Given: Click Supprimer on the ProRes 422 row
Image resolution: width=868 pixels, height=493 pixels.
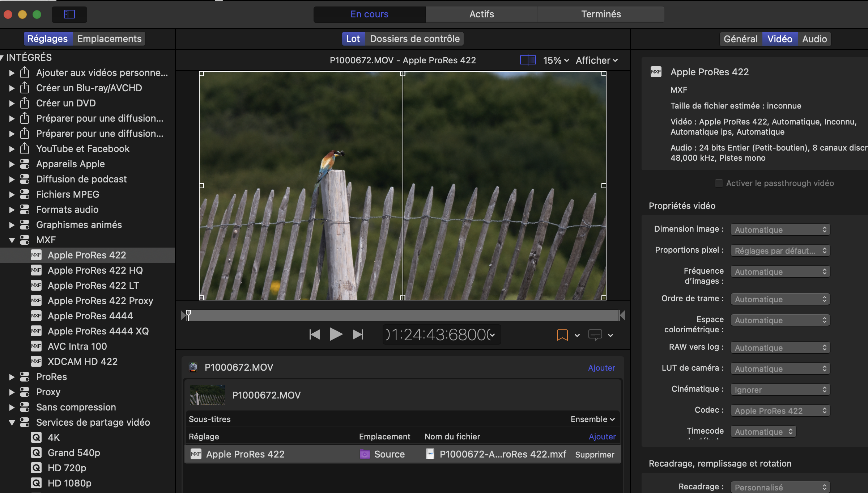Looking at the screenshot, I should (595, 455).
